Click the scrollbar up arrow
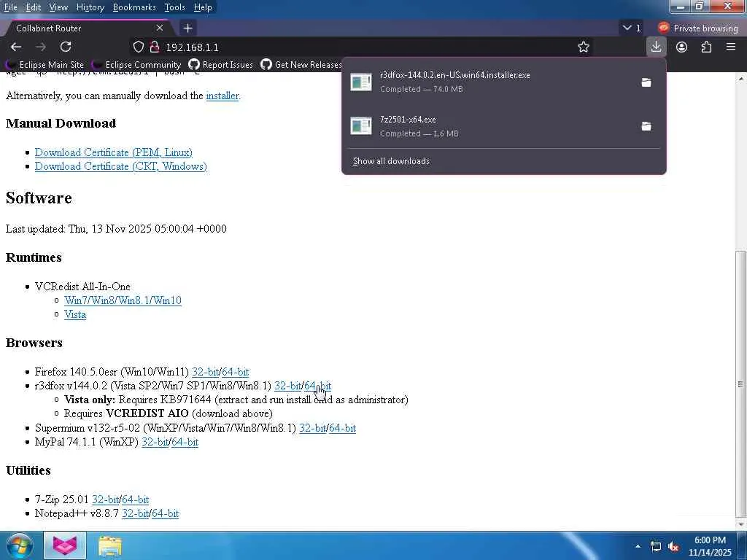The height and width of the screenshot is (560, 747). click(741, 78)
